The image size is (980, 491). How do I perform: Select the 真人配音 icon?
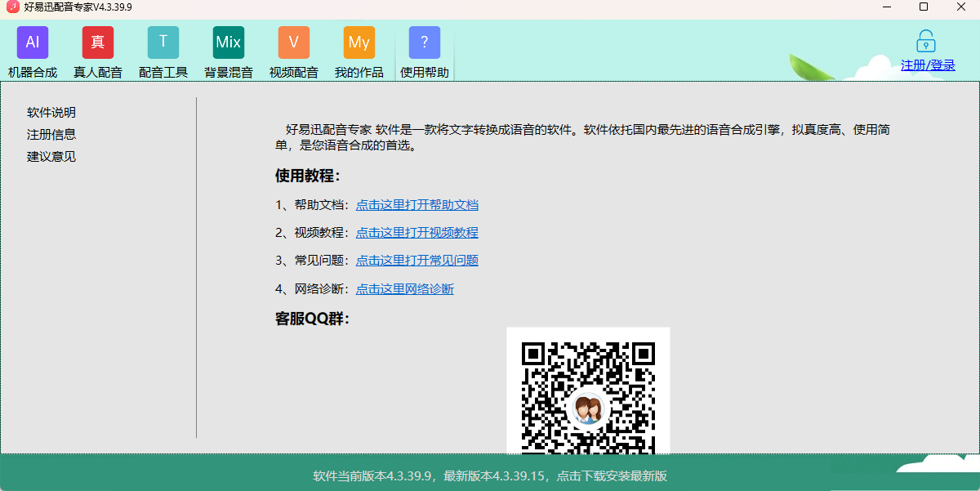(x=98, y=51)
